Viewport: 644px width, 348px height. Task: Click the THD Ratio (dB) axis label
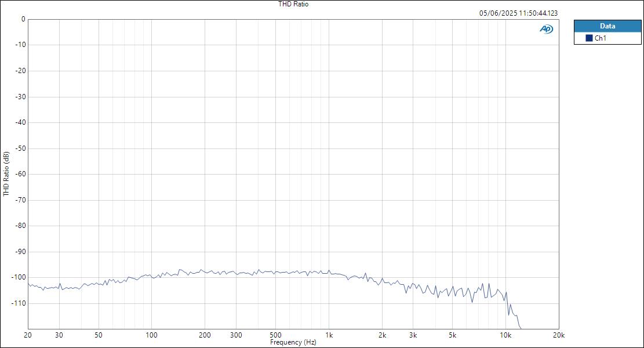click(6, 174)
